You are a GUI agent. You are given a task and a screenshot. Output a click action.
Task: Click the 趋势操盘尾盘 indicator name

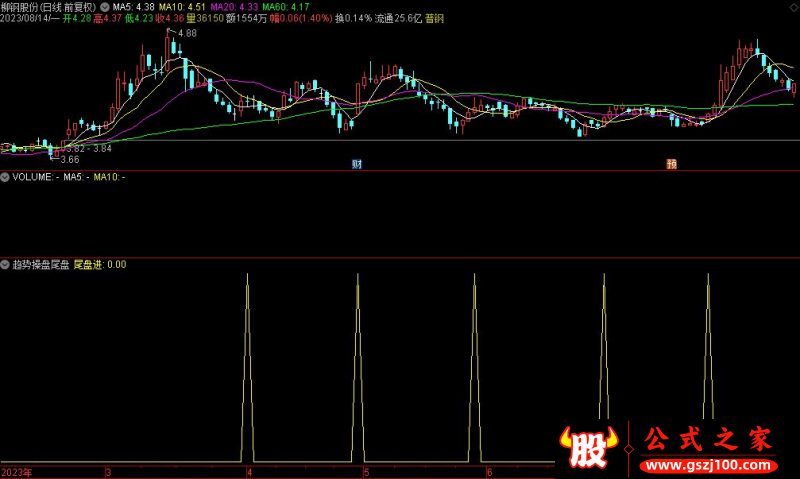pos(41,264)
